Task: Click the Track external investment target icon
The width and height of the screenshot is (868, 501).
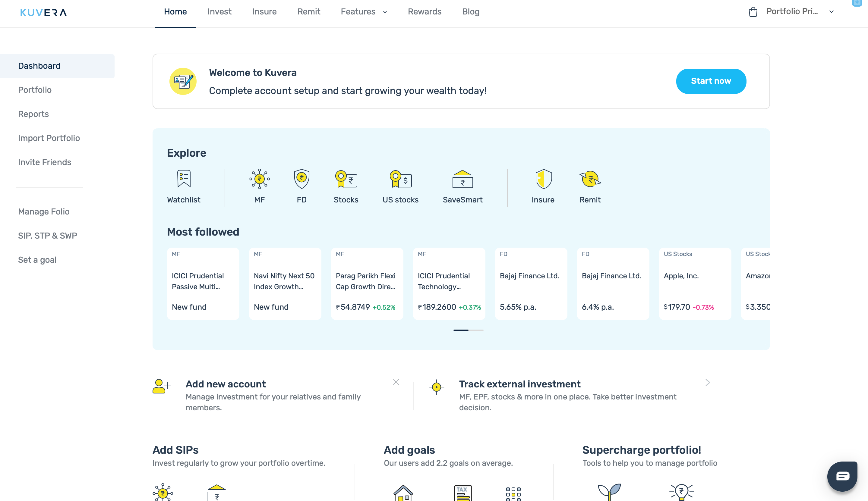Action: [x=436, y=387]
